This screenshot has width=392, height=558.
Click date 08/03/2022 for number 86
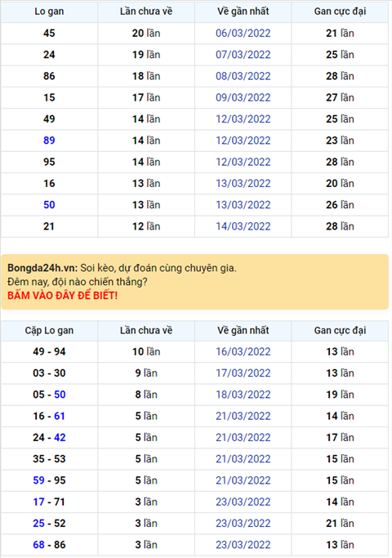coord(243,76)
